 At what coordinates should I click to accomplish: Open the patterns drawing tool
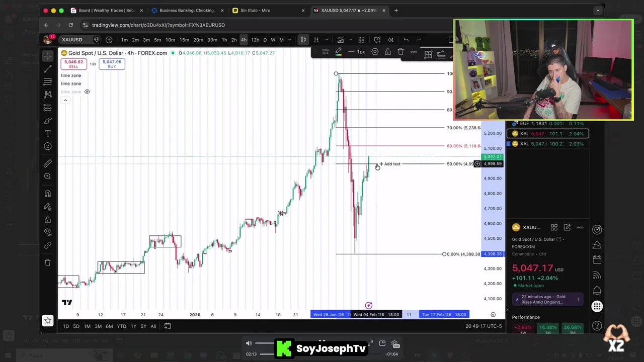(x=48, y=95)
